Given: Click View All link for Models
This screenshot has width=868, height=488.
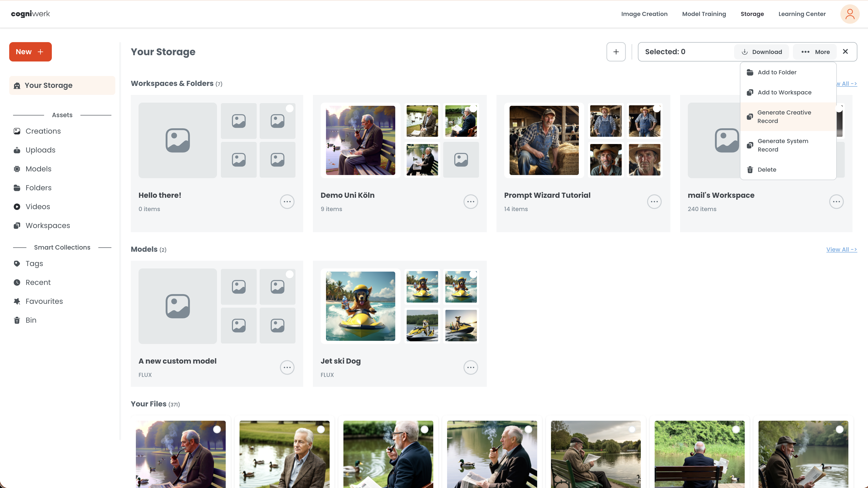Looking at the screenshot, I should click(x=841, y=249).
